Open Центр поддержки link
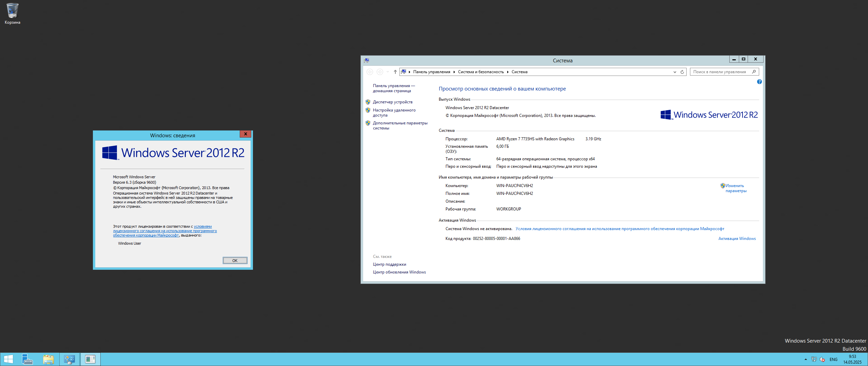 click(x=389, y=264)
